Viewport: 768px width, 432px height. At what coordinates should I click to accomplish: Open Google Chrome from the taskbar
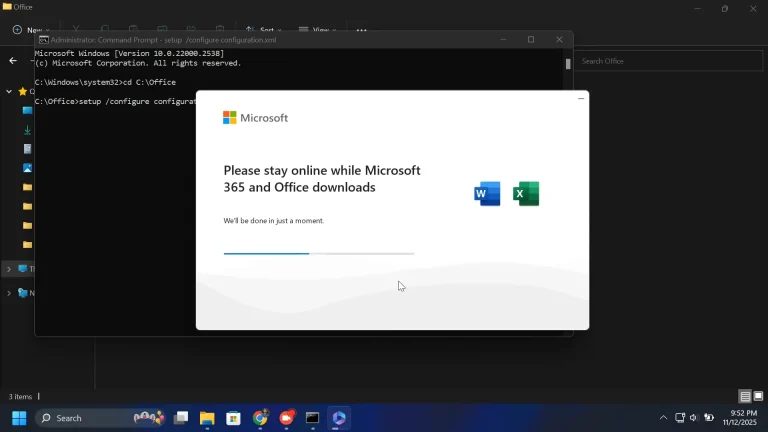260,418
